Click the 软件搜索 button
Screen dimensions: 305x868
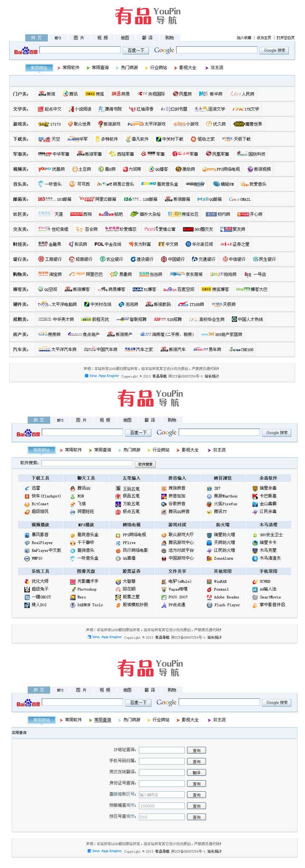[x=145, y=464]
